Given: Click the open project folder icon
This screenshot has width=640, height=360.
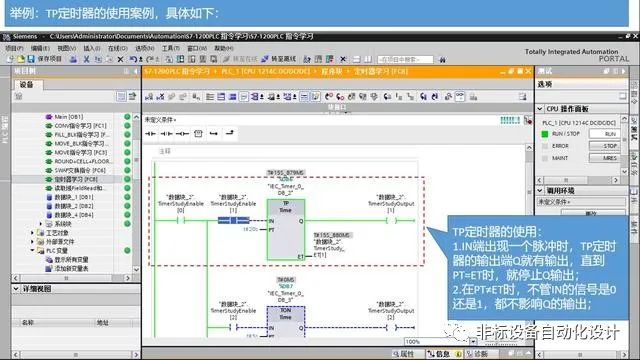Looking at the screenshot, I should [x=21, y=60].
